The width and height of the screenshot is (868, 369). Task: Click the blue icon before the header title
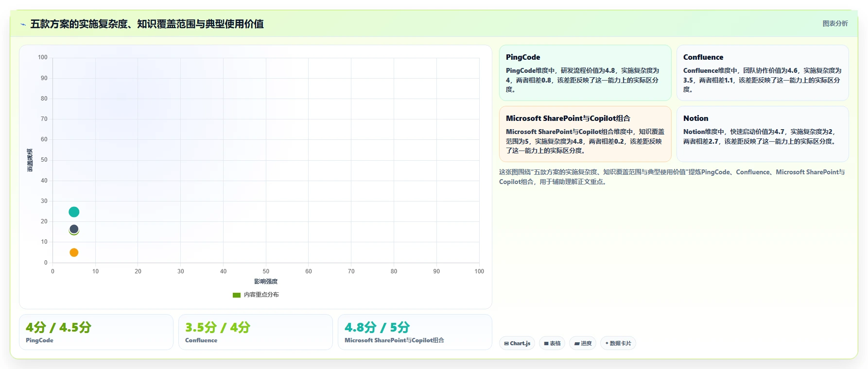click(x=23, y=24)
